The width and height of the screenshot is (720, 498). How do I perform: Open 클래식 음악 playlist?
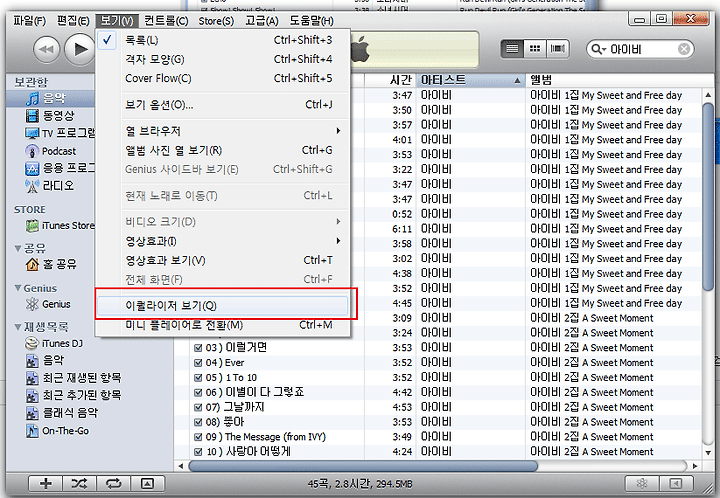pyautogui.click(x=62, y=413)
